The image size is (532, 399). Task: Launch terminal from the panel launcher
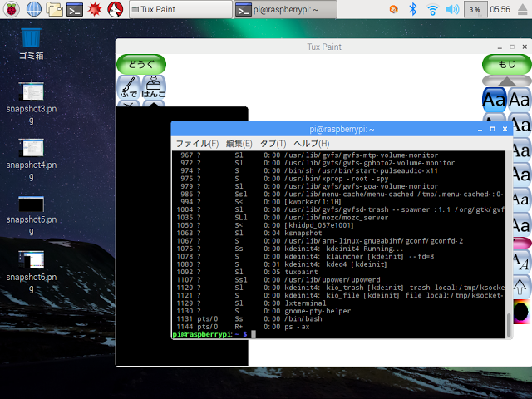75,9
